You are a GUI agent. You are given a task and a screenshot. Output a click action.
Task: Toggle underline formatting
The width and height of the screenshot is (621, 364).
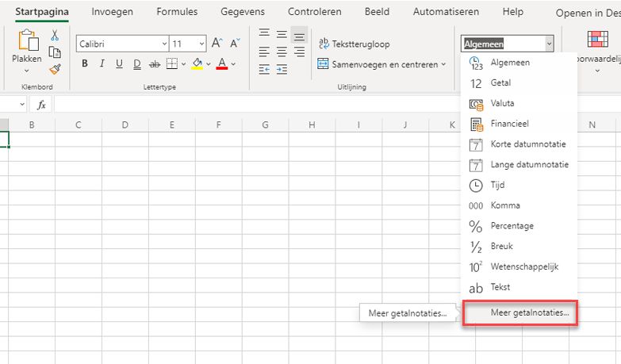[x=119, y=63]
